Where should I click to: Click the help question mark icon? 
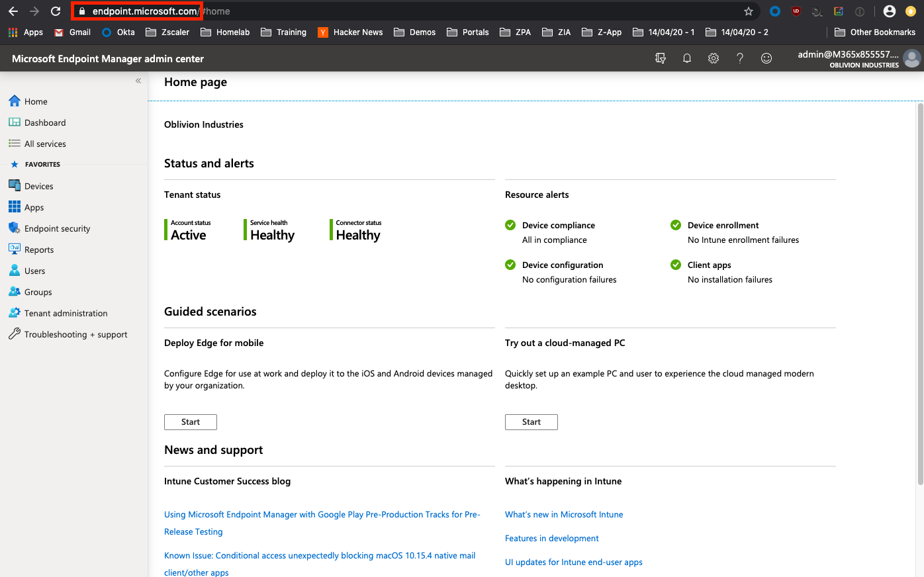[x=740, y=58]
